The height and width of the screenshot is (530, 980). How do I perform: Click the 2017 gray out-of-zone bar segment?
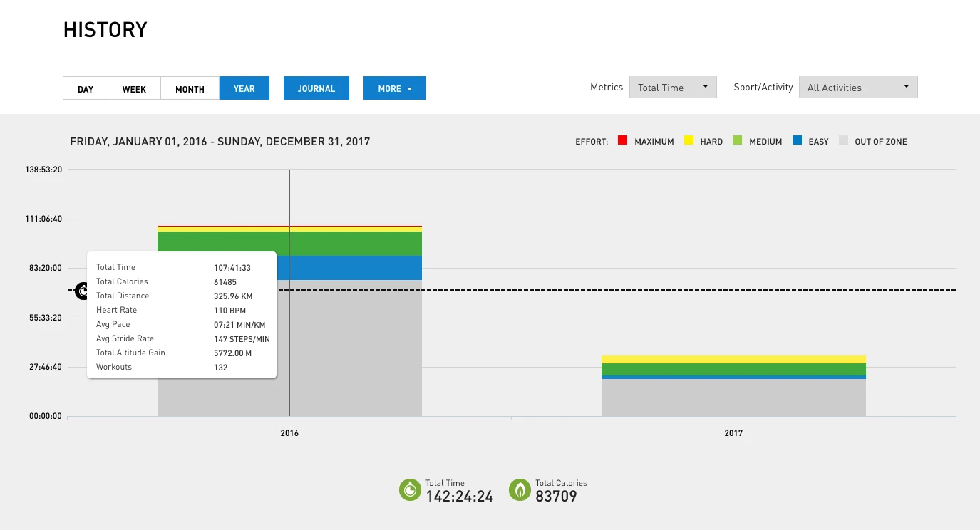[x=733, y=397]
